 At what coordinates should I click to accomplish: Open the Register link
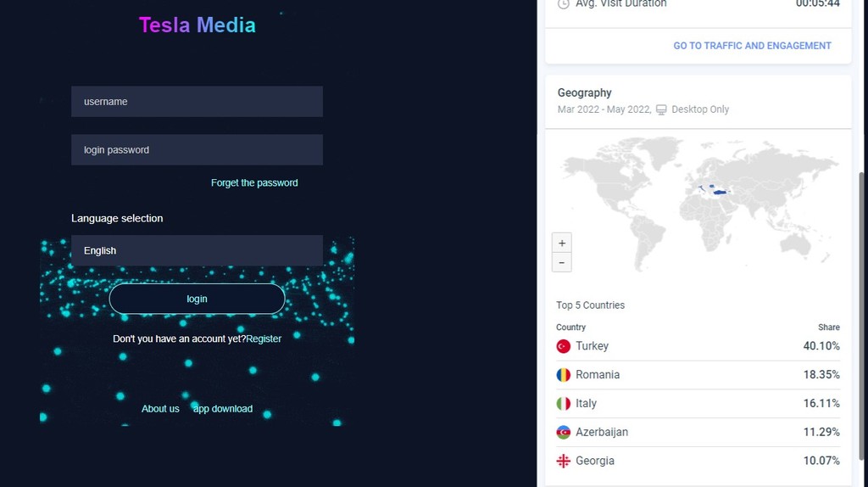pos(264,339)
